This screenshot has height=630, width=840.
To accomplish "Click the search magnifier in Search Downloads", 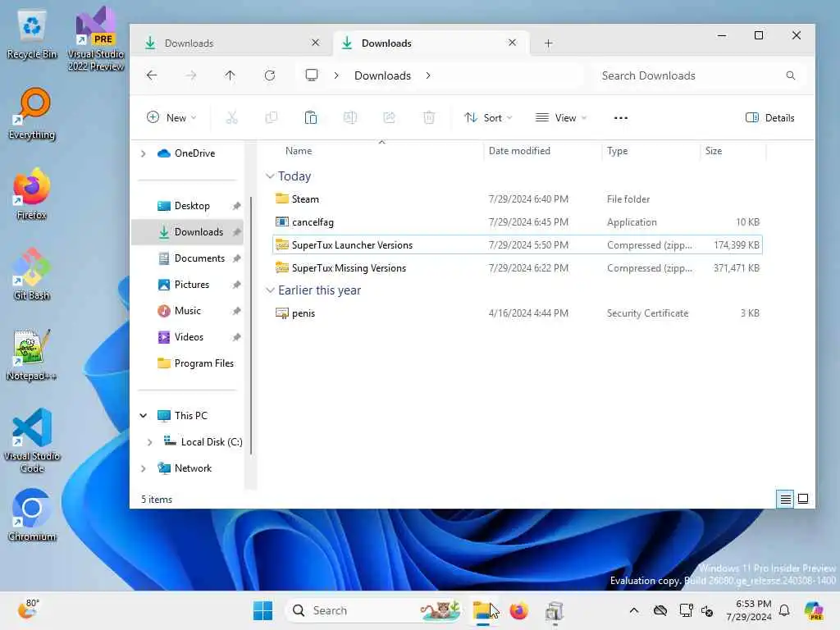I will (790, 75).
